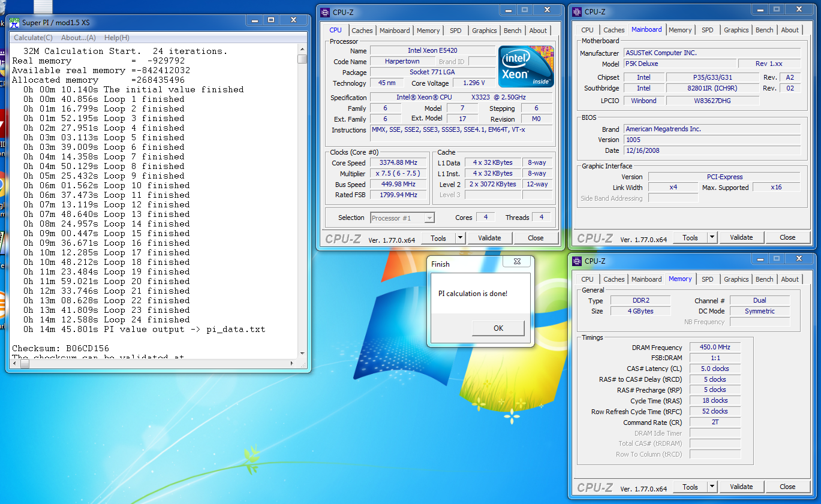Select About tab in the Mainboard CPU-Z window

[x=790, y=30]
